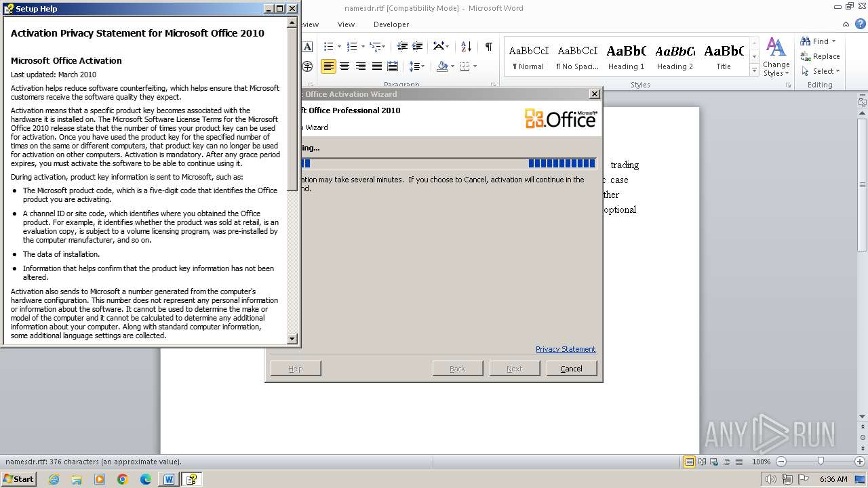Switch to the Developer tab
This screenshot has width=868, height=488.
coord(391,24)
